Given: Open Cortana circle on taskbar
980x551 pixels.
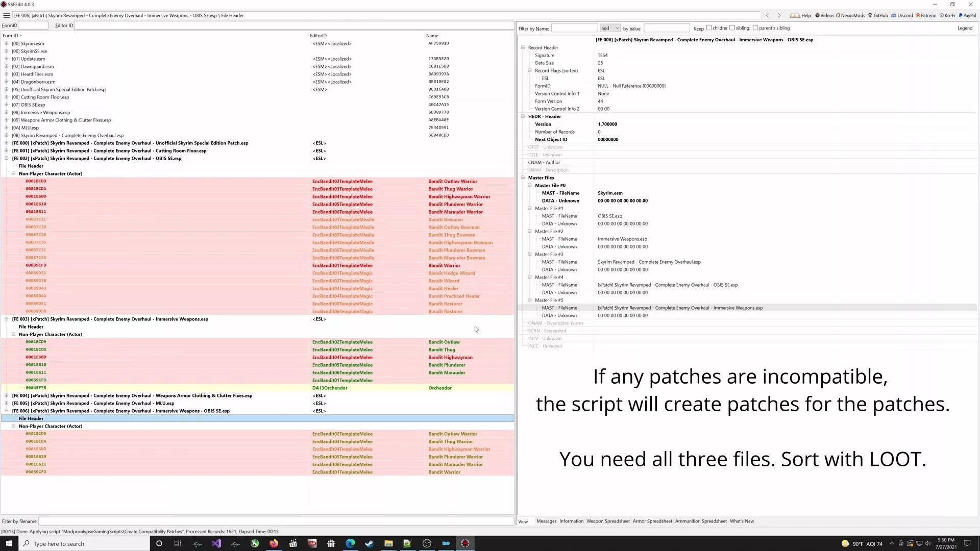Looking at the screenshot, I should (x=159, y=543).
